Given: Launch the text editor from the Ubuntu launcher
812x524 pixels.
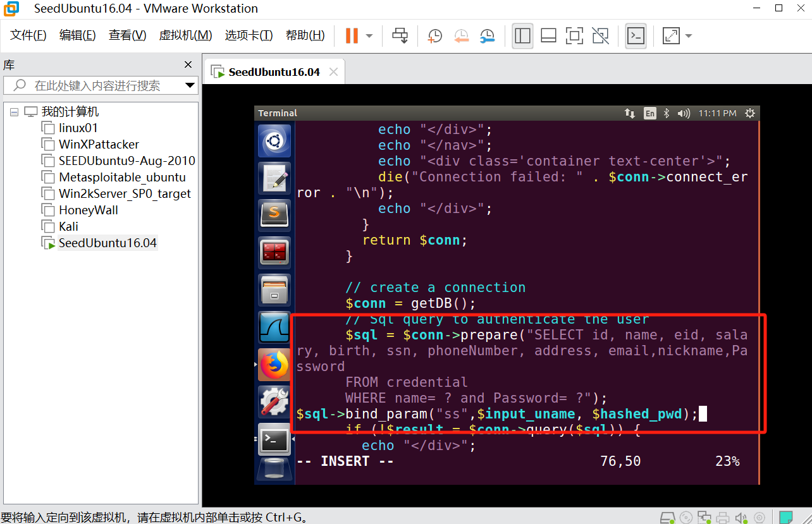Looking at the screenshot, I should [x=274, y=178].
